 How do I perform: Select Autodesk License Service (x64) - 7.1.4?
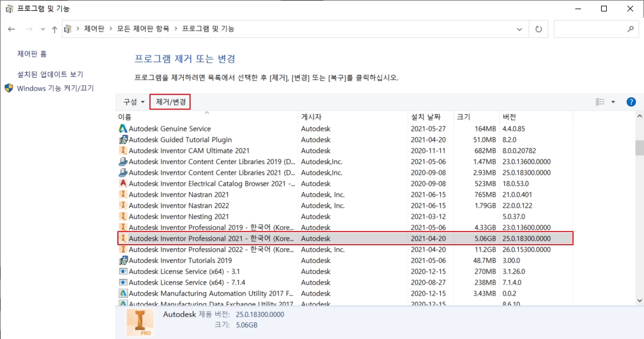point(187,282)
